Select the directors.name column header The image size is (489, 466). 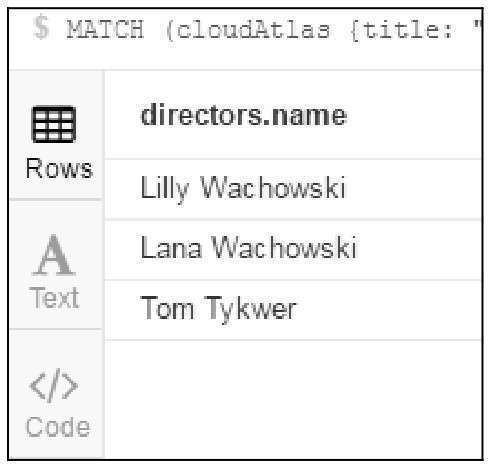tap(244, 115)
